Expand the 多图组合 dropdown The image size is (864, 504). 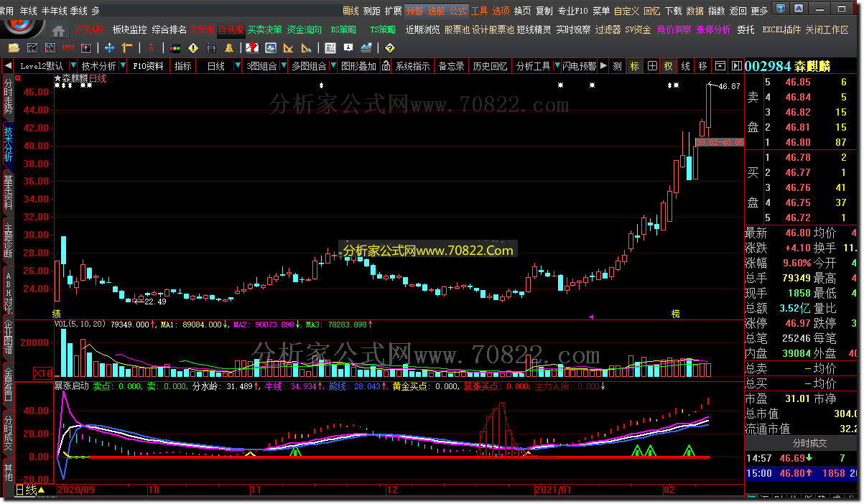coord(333,66)
